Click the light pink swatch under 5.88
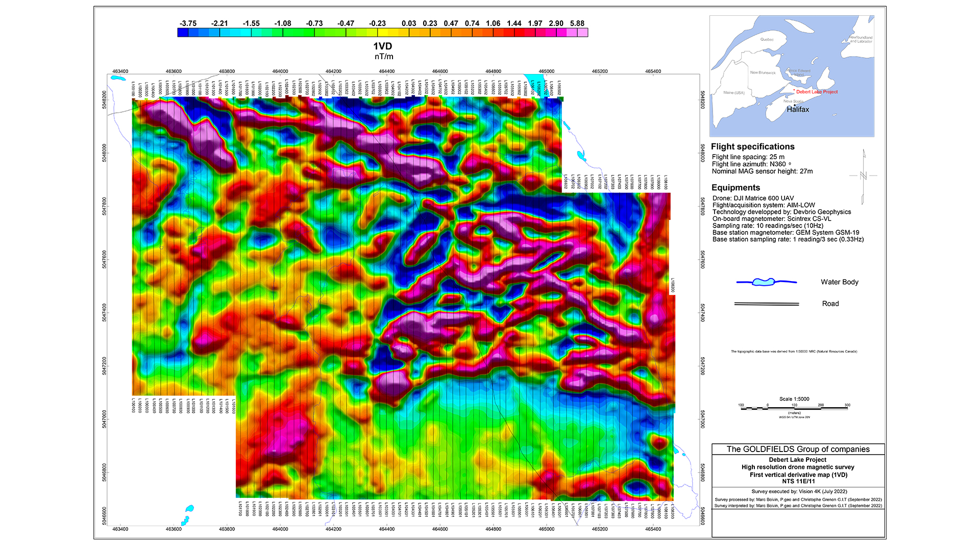 coord(582,33)
